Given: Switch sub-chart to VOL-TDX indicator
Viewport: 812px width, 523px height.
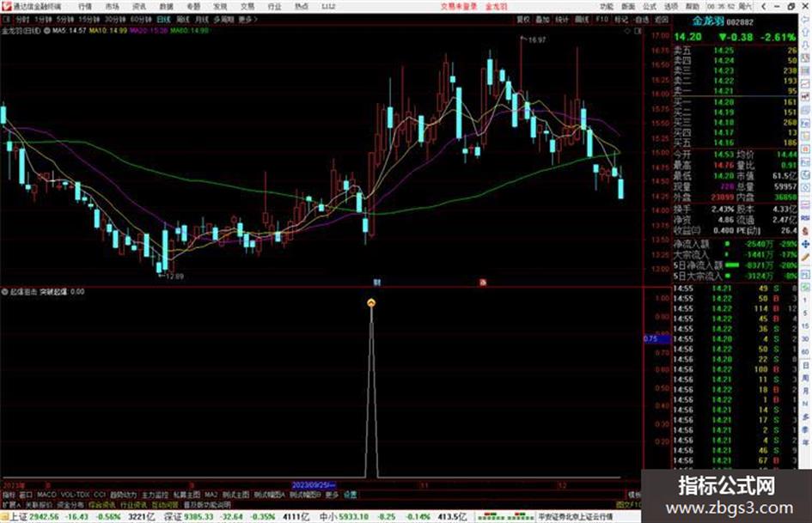Looking at the screenshot, I should pos(75,495).
